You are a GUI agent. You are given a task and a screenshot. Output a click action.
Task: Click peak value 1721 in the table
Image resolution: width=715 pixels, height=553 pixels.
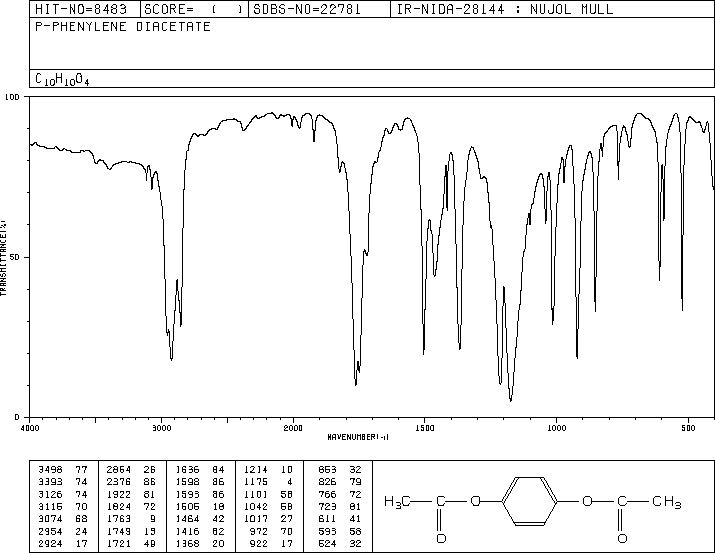[119, 543]
